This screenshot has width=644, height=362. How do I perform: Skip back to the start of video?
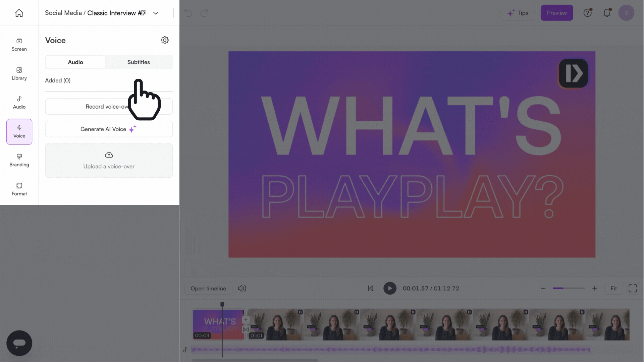coord(371,288)
